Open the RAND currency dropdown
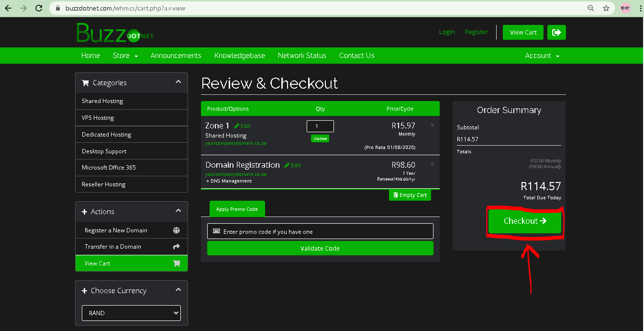The image size is (644, 331). tap(131, 313)
